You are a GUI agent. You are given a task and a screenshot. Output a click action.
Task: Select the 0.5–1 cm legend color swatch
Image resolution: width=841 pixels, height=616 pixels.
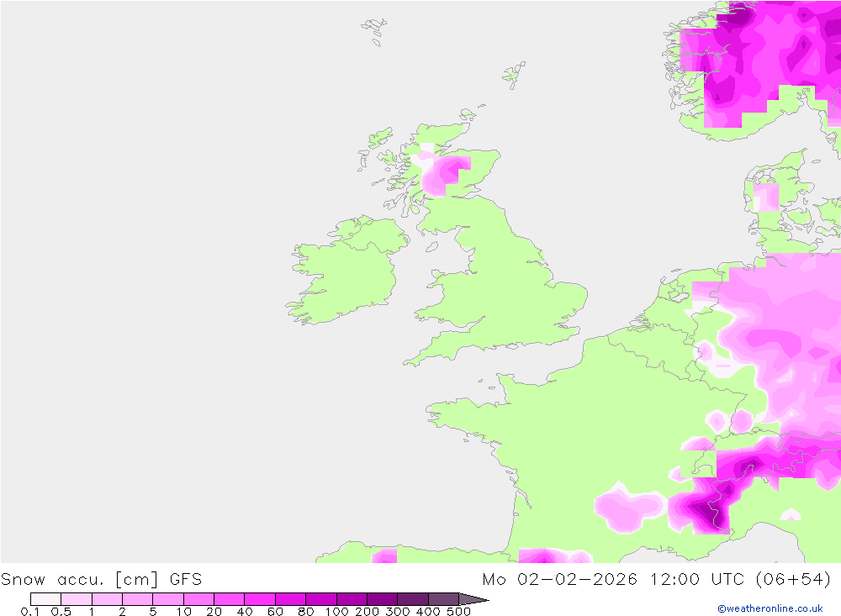[77, 599]
